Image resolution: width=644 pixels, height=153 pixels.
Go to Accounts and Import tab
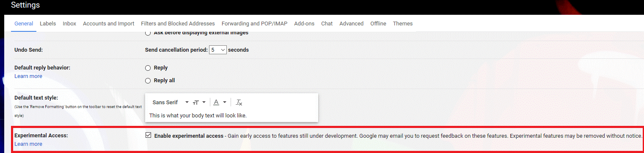[x=109, y=24]
